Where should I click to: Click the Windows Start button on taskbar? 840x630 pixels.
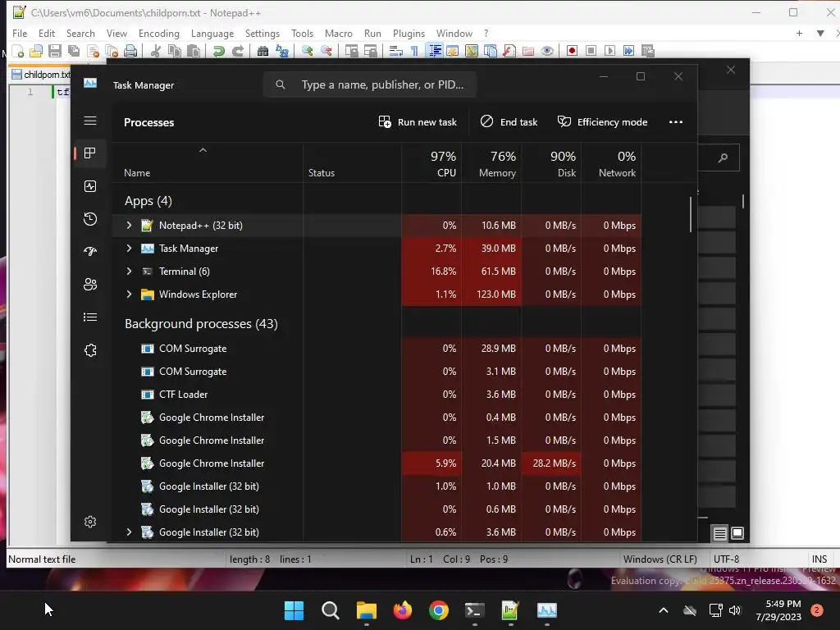[x=294, y=610]
